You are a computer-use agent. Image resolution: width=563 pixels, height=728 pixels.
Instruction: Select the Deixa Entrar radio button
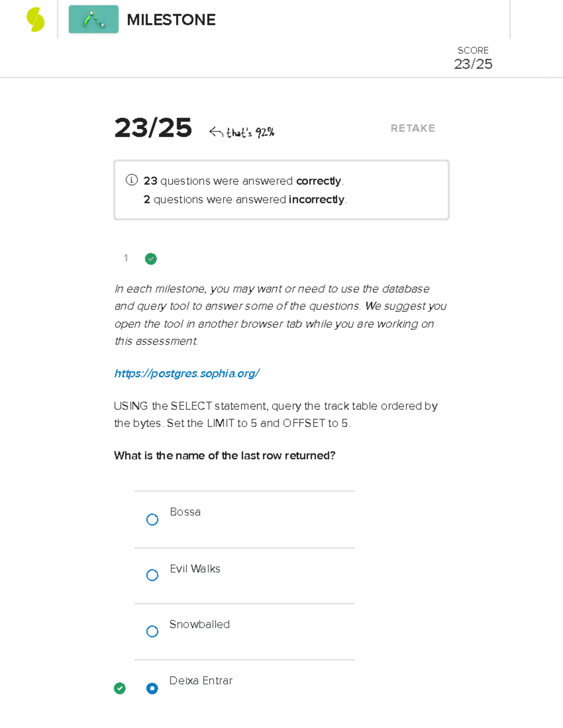(152, 688)
